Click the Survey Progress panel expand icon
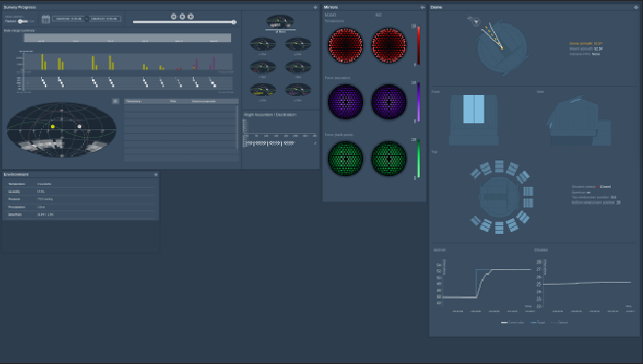This screenshot has height=364, width=643. click(x=315, y=8)
